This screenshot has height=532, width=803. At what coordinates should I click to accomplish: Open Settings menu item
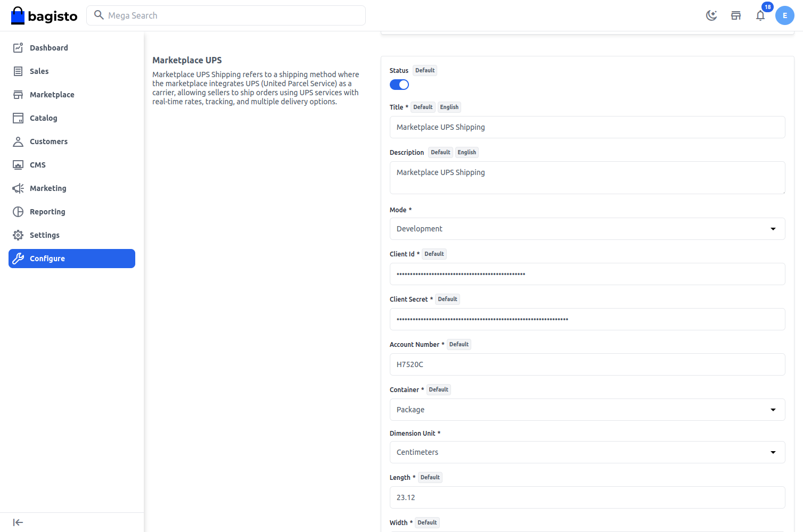[72, 235]
